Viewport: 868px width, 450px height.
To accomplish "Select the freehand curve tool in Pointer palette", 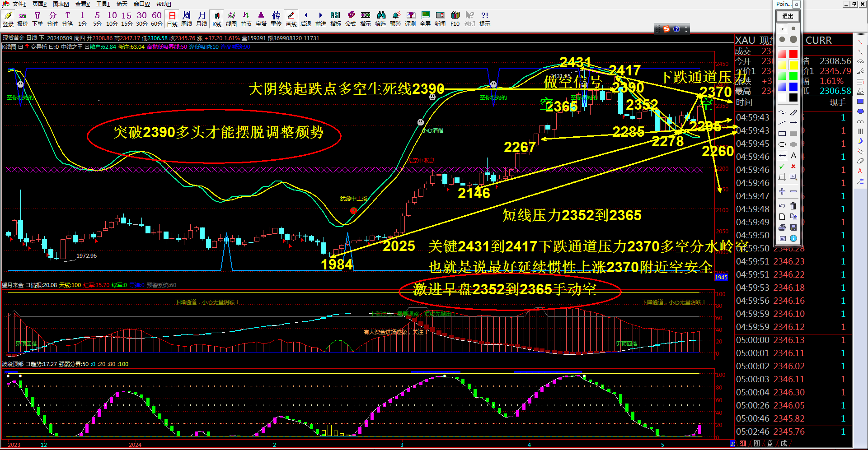I will [782, 112].
